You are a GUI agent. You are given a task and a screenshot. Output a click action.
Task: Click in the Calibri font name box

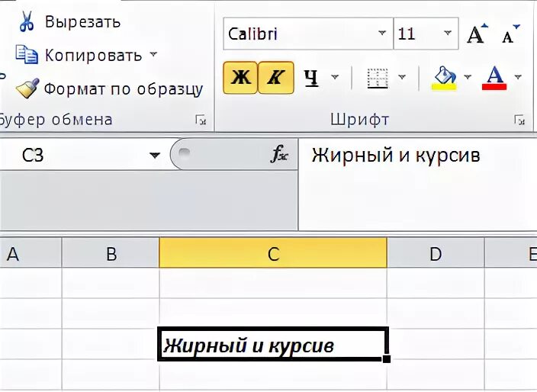pos(301,34)
